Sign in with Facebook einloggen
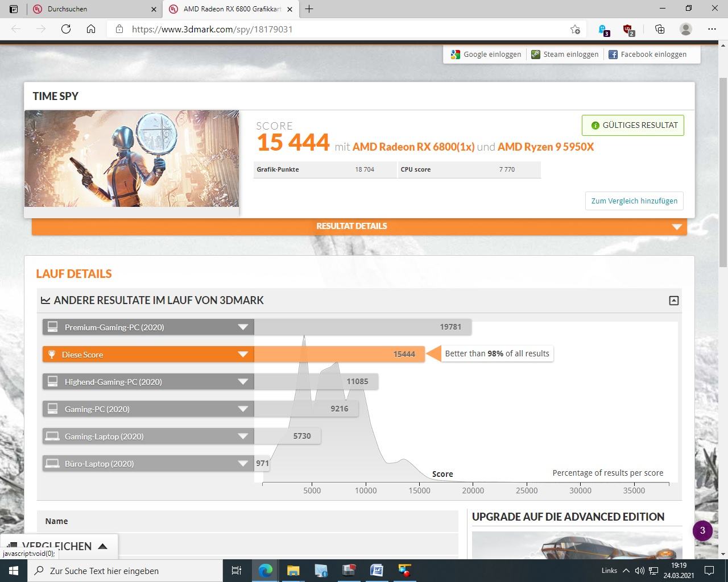The image size is (728, 582). point(647,55)
